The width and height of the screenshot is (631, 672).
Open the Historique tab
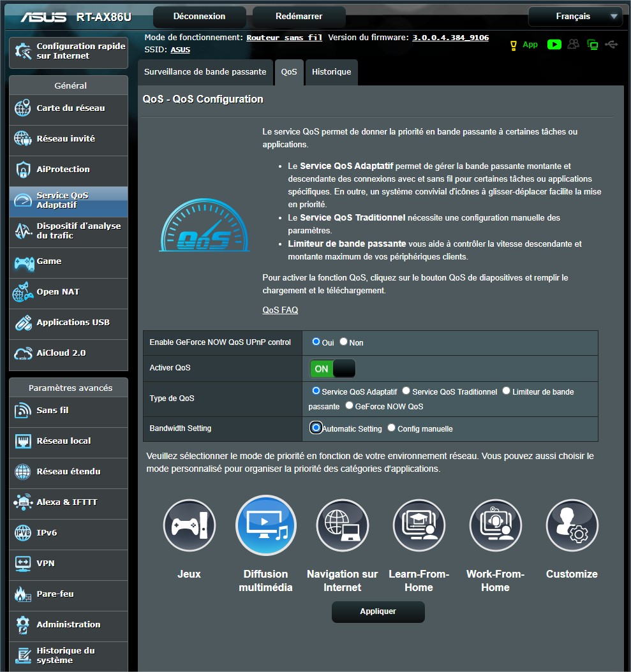coord(331,72)
